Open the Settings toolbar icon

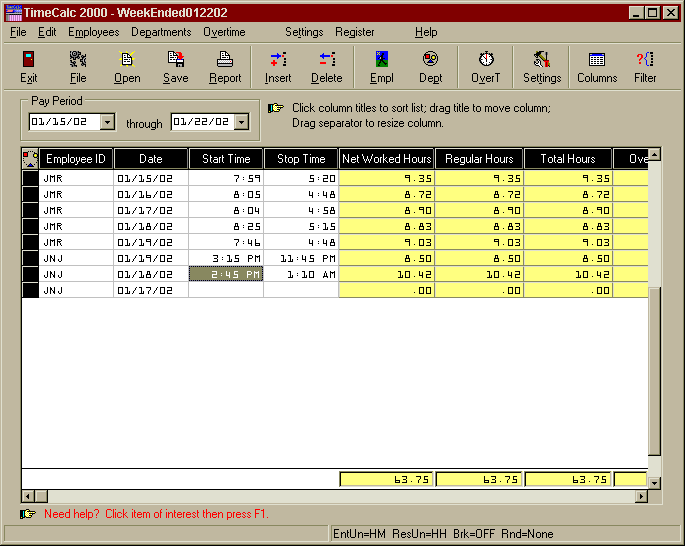pyautogui.click(x=542, y=59)
